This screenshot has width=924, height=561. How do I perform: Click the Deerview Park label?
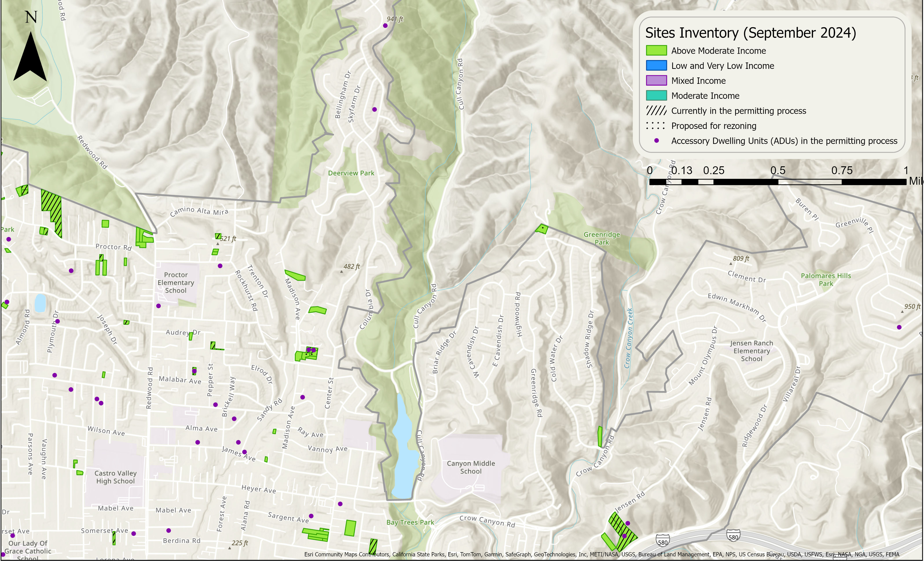coord(351,173)
